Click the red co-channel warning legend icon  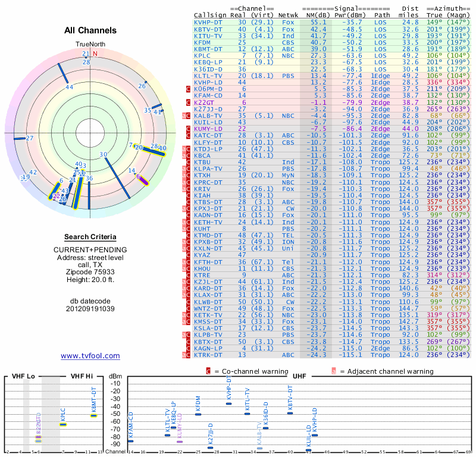[208, 371]
